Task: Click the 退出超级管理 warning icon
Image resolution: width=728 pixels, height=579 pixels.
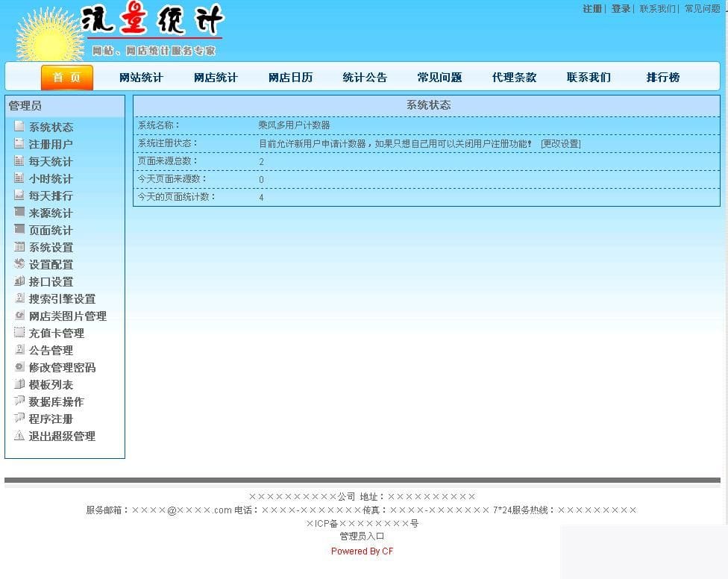Action: tap(19, 436)
